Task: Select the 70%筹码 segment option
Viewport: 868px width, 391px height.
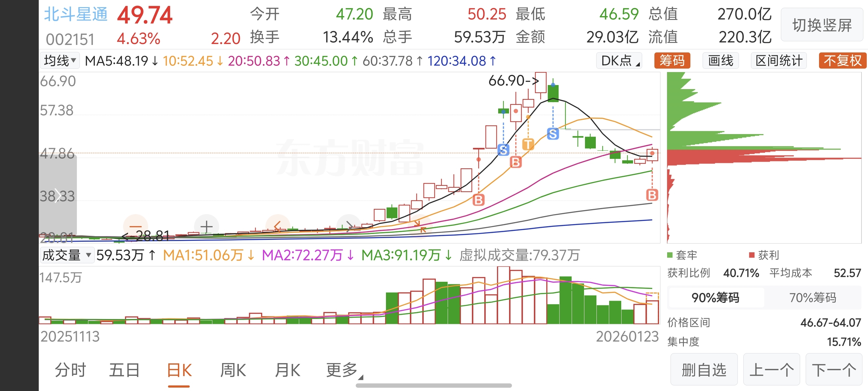Action: tap(813, 298)
